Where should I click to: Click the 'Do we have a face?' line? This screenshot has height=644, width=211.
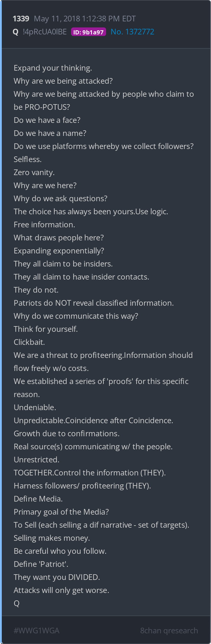pos(47,120)
